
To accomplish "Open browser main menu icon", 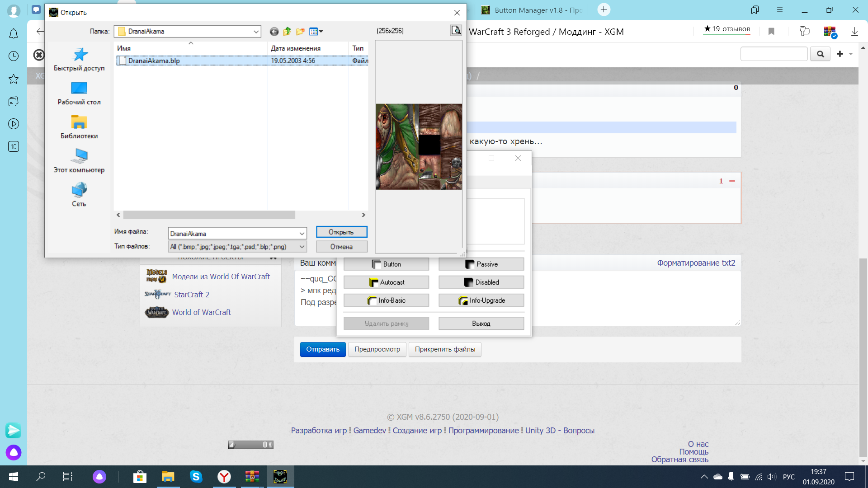I will point(780,9).
